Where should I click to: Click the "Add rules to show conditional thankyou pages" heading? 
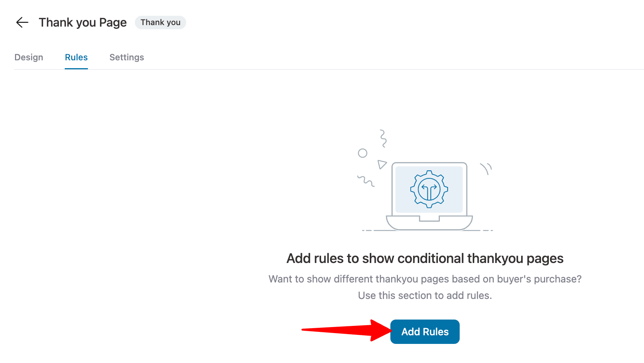click(x=425, y=258)
